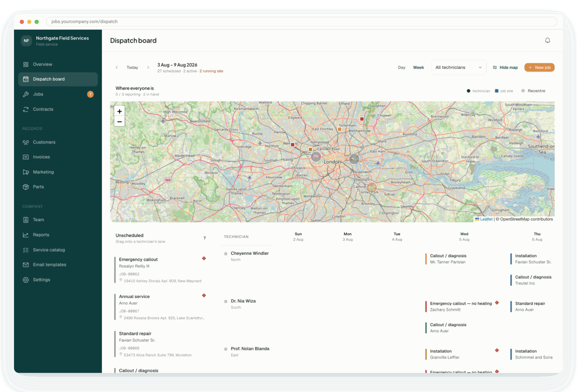Click the Mon 3 Aug column header
Viewport: 577px width, 392px height.
[x=348, y=237]
